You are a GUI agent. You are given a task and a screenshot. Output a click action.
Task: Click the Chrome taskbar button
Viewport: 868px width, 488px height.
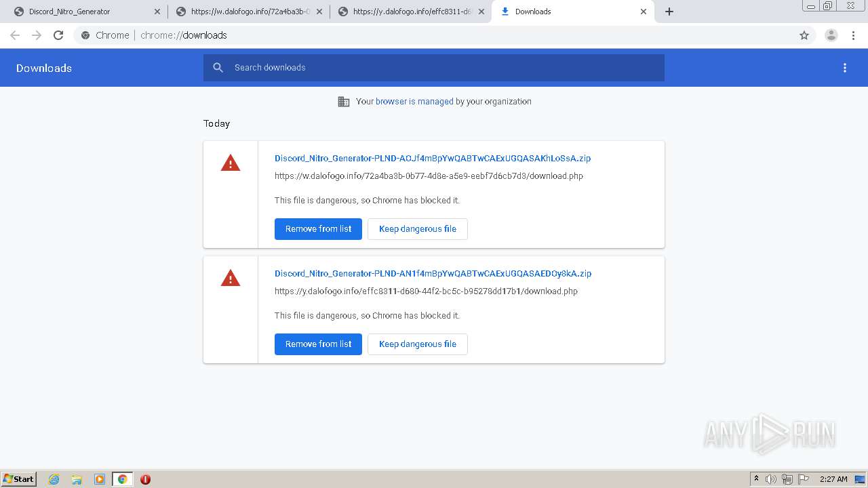coord(122,479)
